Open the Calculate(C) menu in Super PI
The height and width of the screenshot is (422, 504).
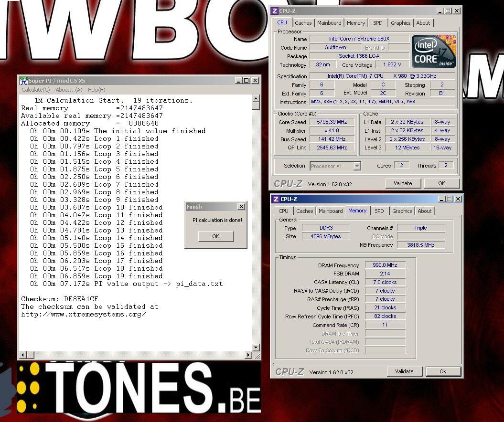pos(36,90)
